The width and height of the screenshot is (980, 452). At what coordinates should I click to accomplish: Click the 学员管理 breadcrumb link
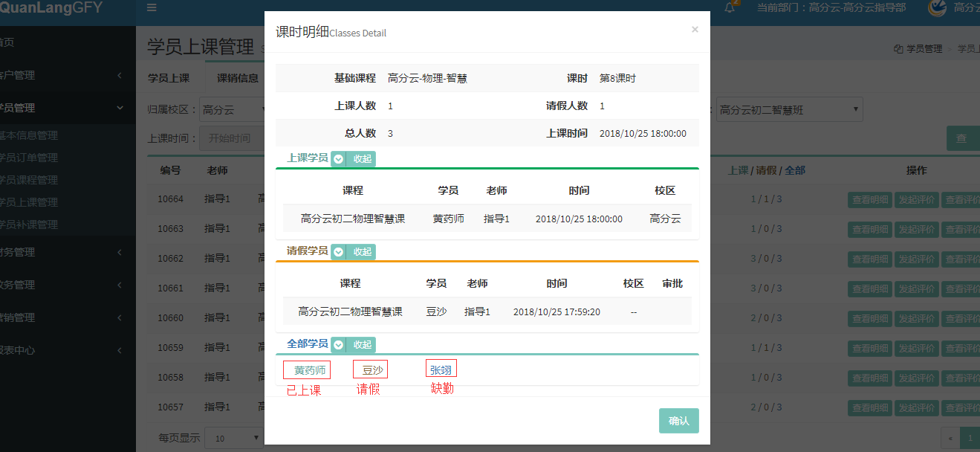point(924,49)
